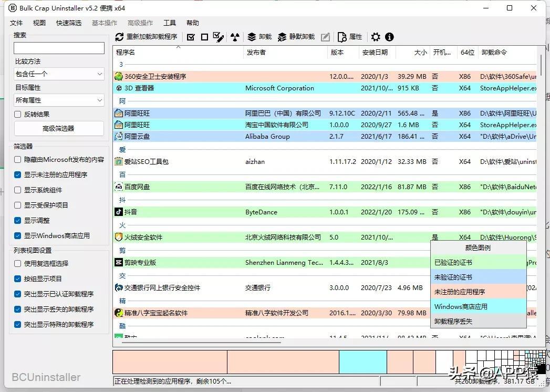Viewport: 550px width, 392px height.
Task: Click the 精准八字宝宝起名软件 yin-yang icon
Action: tap(119, 313)
